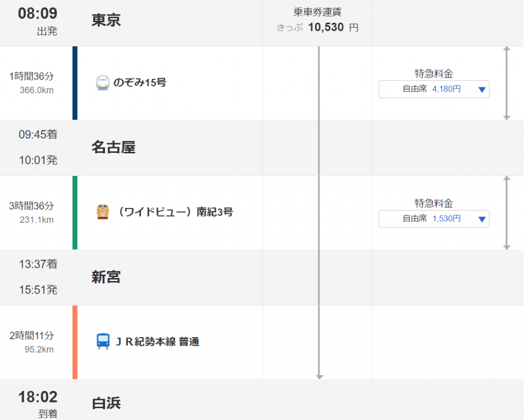527x420 pixels.
Task: Click the orange 紀勢本線 line color bar
Action: coord(75,342)
